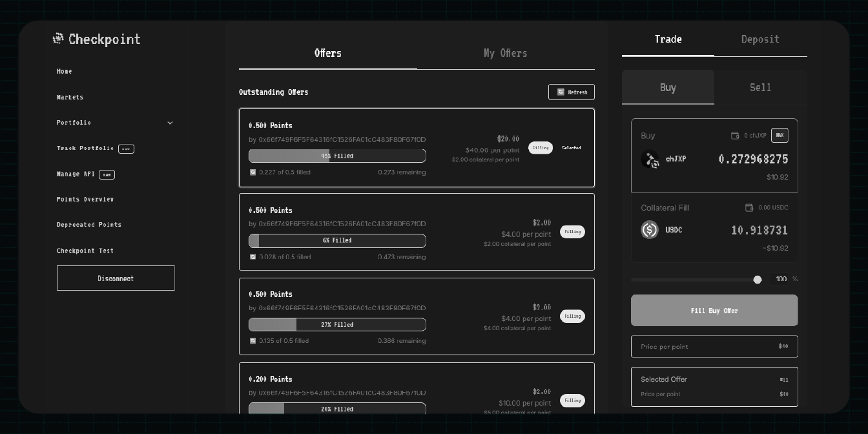Click the new badge next to Manage API
This screenshot has height=434, width=868.
pos(107,174)
